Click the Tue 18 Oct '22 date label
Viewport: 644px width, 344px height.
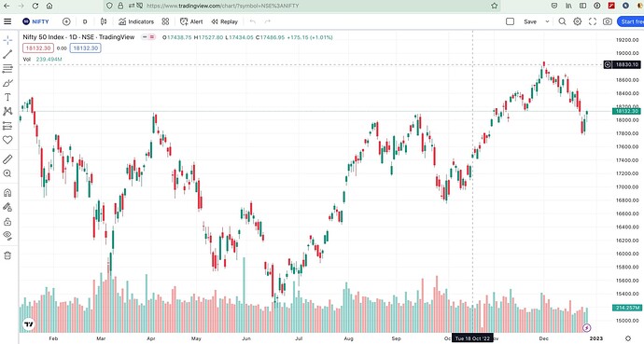pyautogui.click(x=472, y=338)
